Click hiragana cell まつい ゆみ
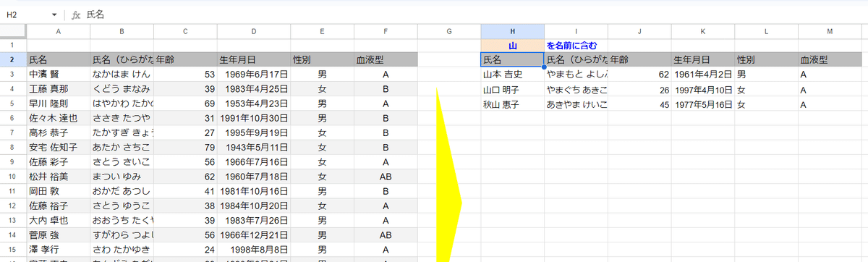The image size is (868, 262). pos(122,176)
